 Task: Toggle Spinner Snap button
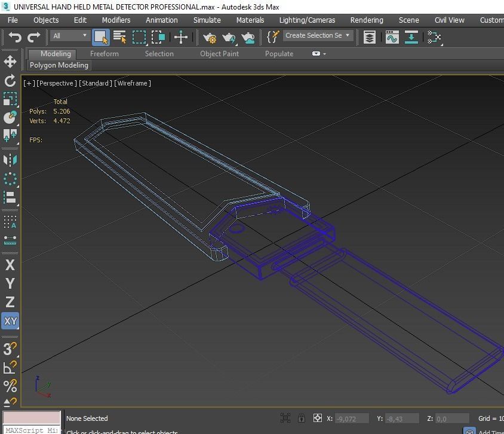10,402
